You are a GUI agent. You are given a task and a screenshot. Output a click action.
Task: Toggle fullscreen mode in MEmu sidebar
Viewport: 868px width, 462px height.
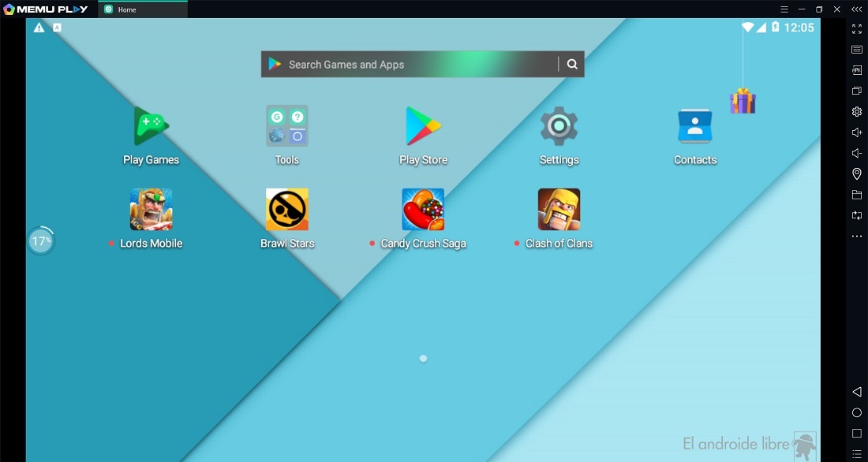coord(856,29)
